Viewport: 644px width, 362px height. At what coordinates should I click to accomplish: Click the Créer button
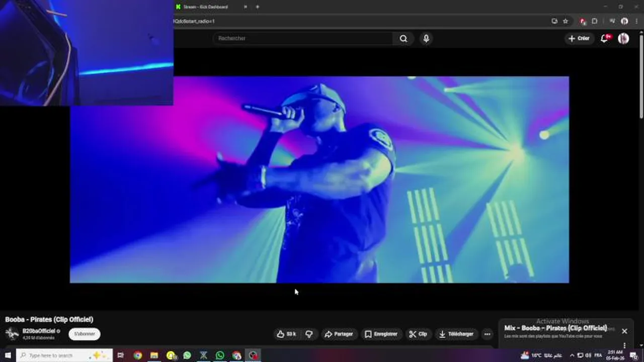coord(579,38)
